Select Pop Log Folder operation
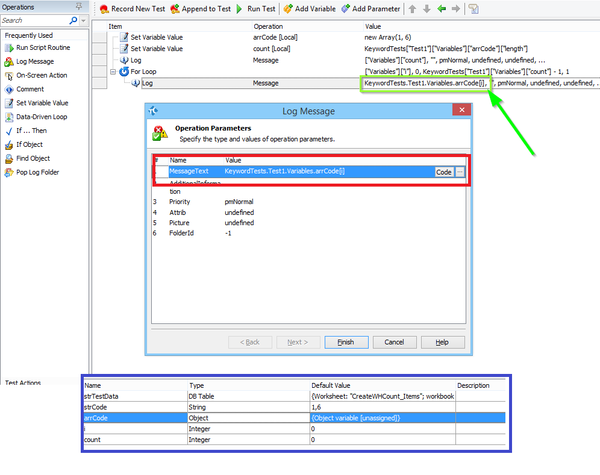This screenshot has height=475, width=600. click(32, 172)
